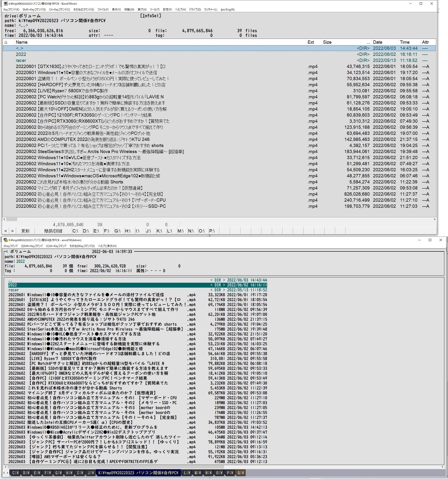Switch to the C:\ drive button
Screen dimensions: 448x479
75,231
